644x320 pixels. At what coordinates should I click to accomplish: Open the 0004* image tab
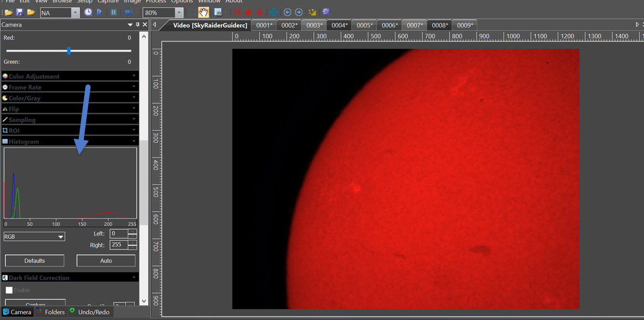pyautogui.click(x=339, y=25)
